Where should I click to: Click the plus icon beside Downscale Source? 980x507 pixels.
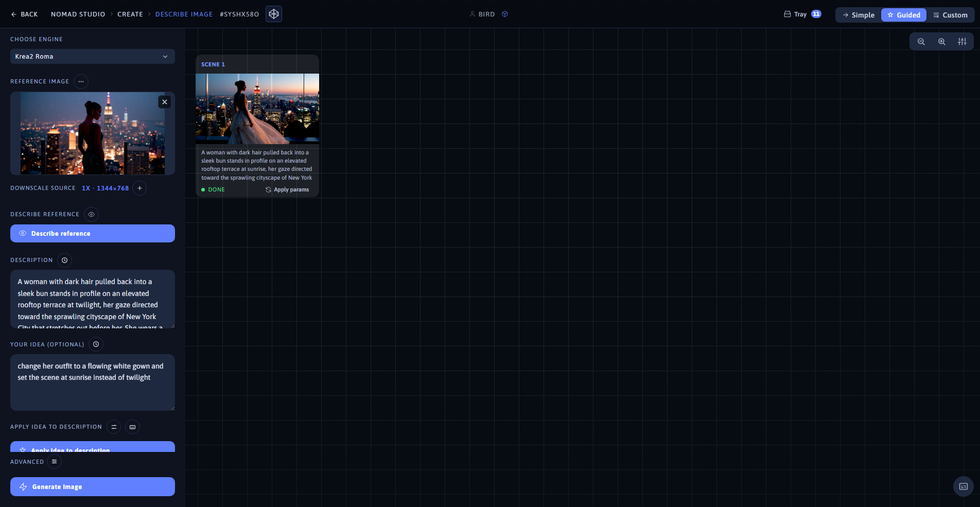coord(139,188)
